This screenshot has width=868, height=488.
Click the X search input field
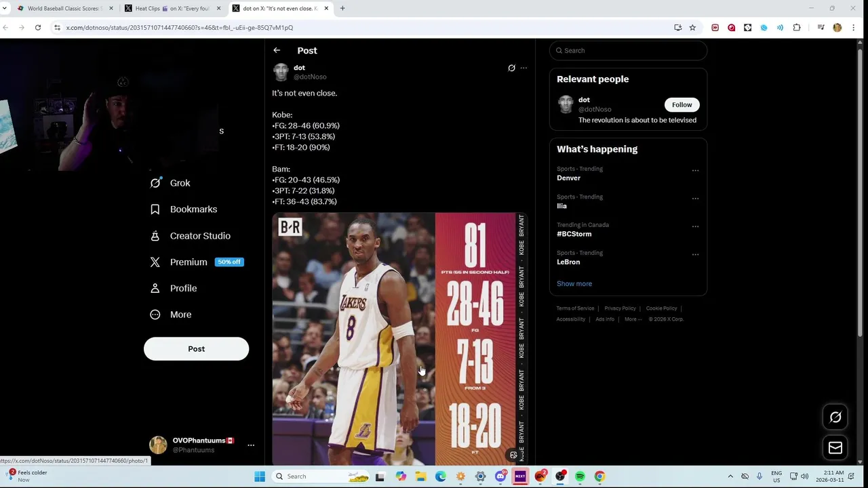(628, 50)
